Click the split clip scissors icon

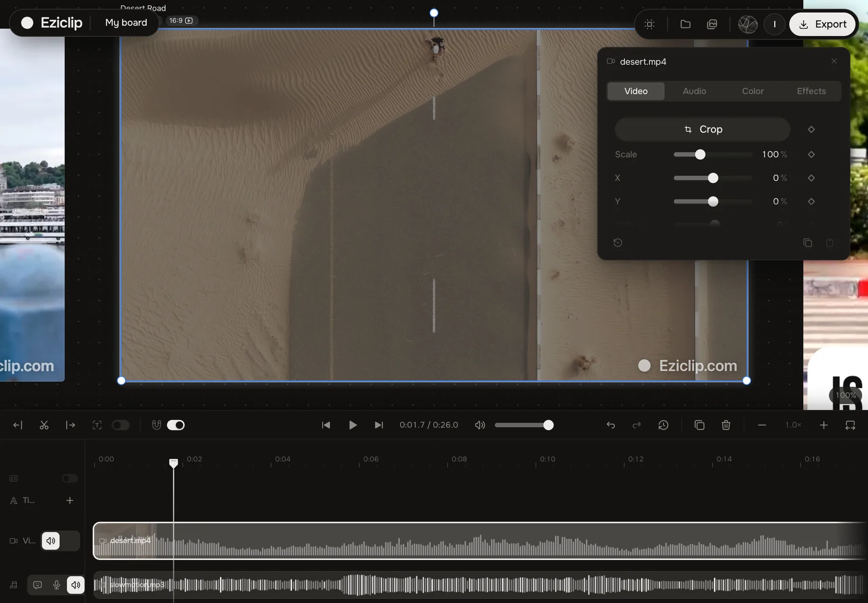tap(44, 425)
